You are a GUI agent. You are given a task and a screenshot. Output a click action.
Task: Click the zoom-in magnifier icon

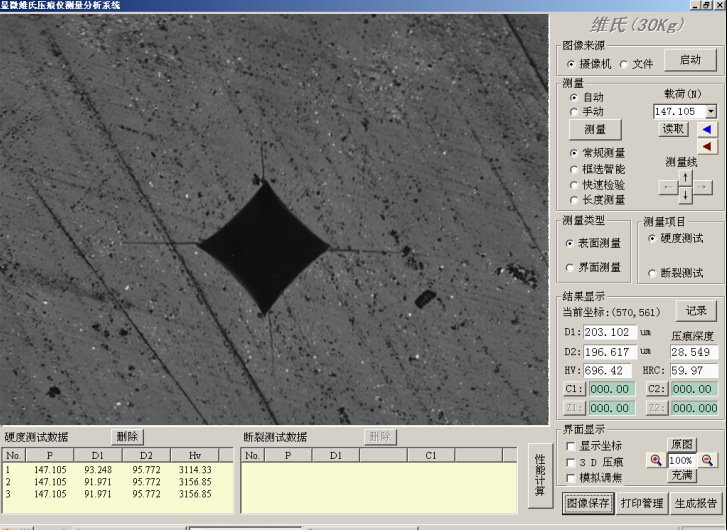[x=656, y=460]
